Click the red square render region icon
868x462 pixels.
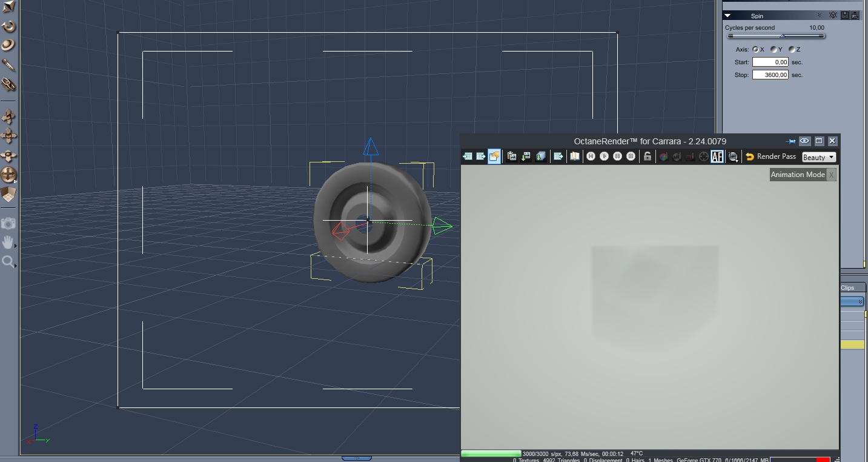point(690,156)
